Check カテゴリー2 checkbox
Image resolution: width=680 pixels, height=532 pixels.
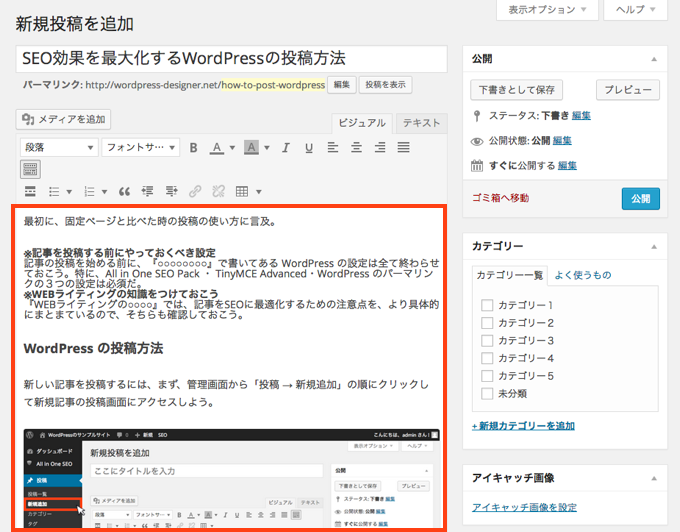[x=487, y=323]
